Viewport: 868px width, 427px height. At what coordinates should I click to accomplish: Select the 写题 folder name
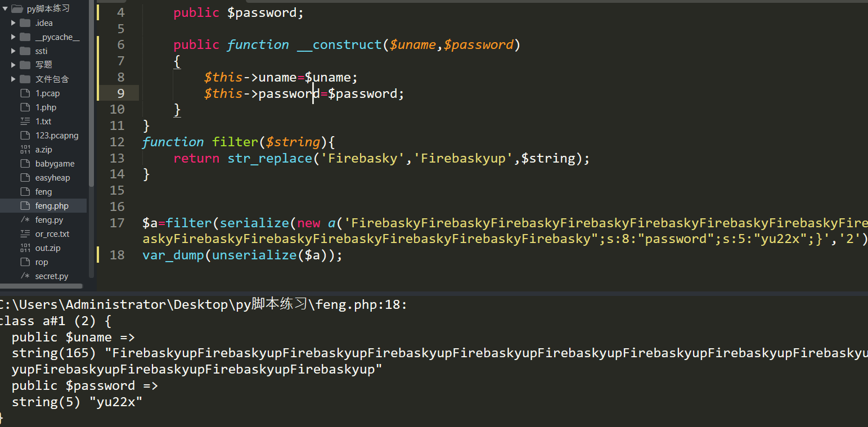point(44,65)
